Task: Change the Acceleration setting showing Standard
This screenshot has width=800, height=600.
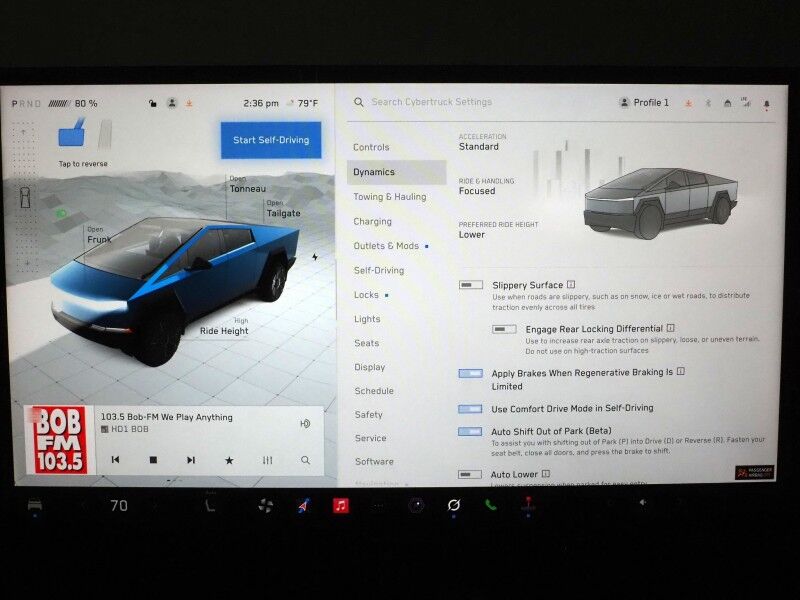Action: point(483,142)
